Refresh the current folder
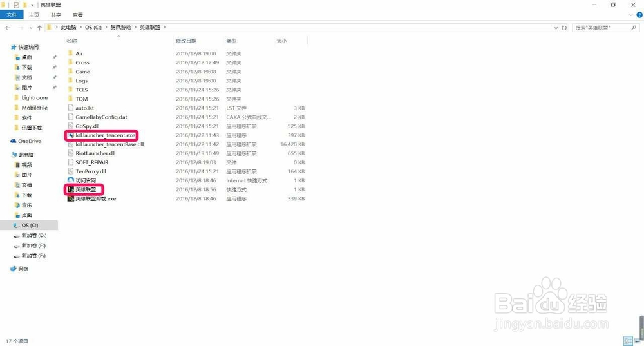The image size is (644, 346). click(564, 28)
